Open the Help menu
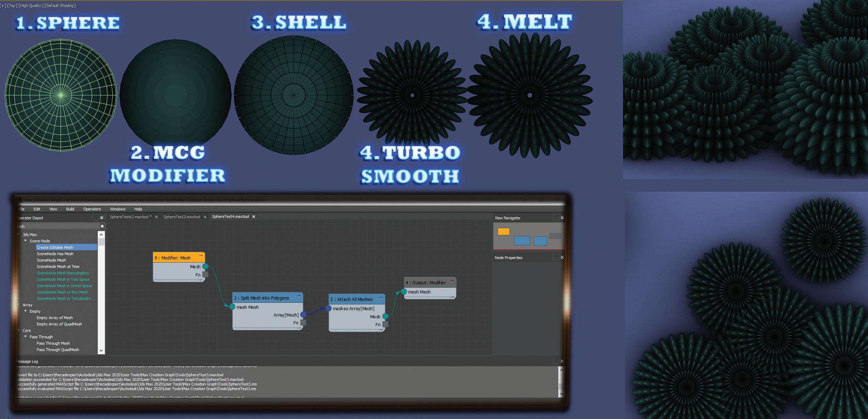The image size is (868, 419). 138,209
